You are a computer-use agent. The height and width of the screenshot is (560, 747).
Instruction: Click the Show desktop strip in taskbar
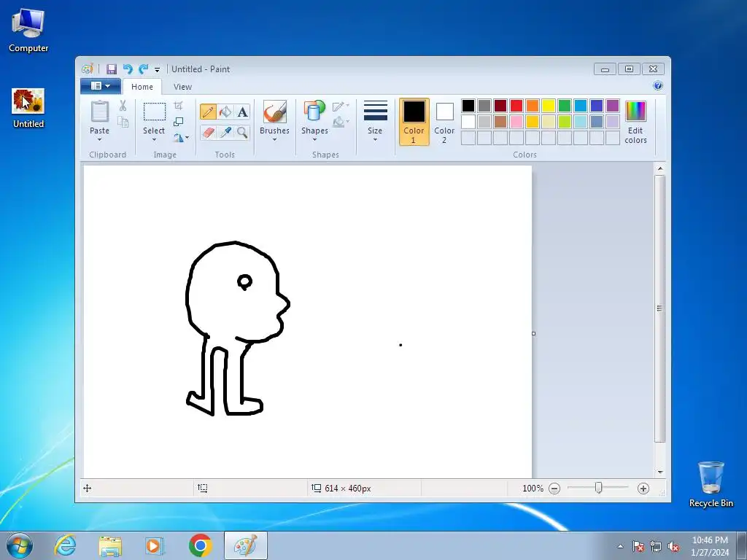(742, 546)
